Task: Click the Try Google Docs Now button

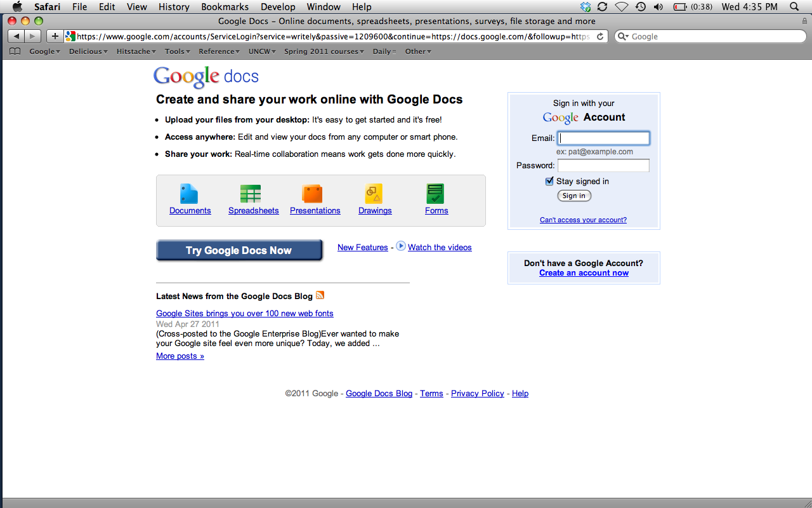Action: (239, 250)
